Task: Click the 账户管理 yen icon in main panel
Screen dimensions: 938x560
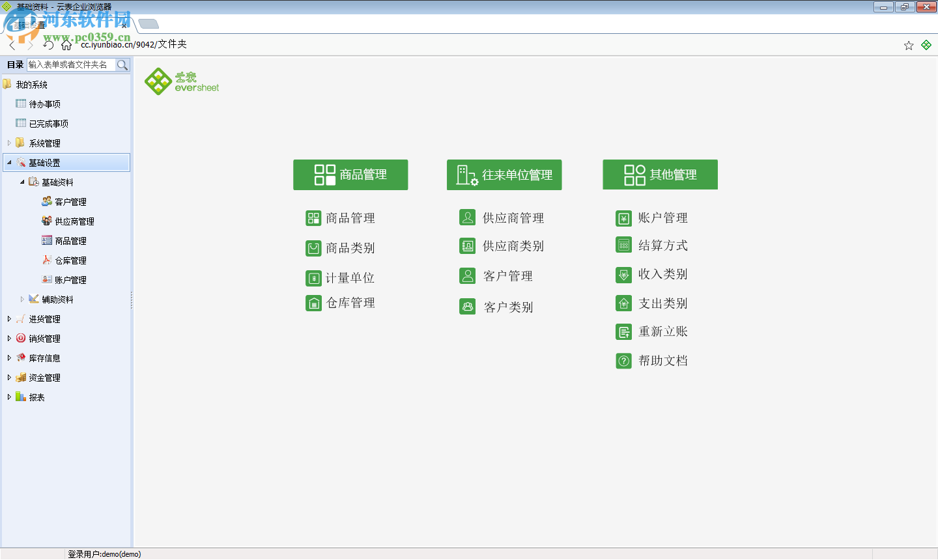Action: click(x=623, y=218)
